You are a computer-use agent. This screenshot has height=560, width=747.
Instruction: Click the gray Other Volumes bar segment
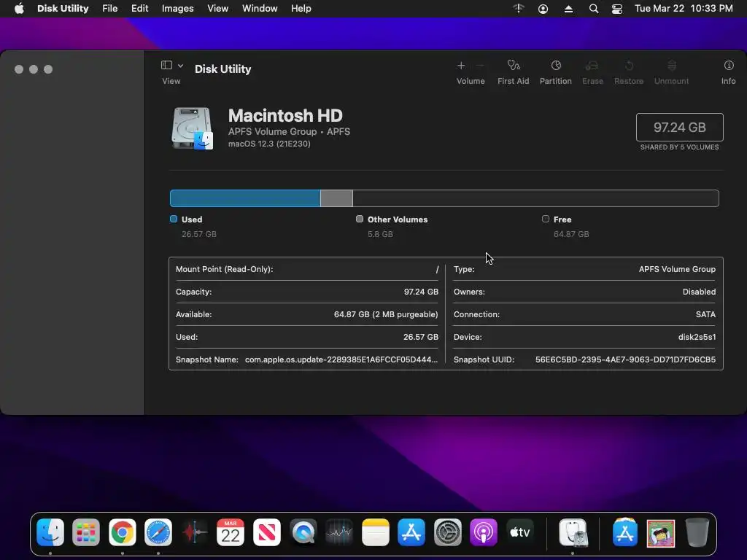pos(336,198)
